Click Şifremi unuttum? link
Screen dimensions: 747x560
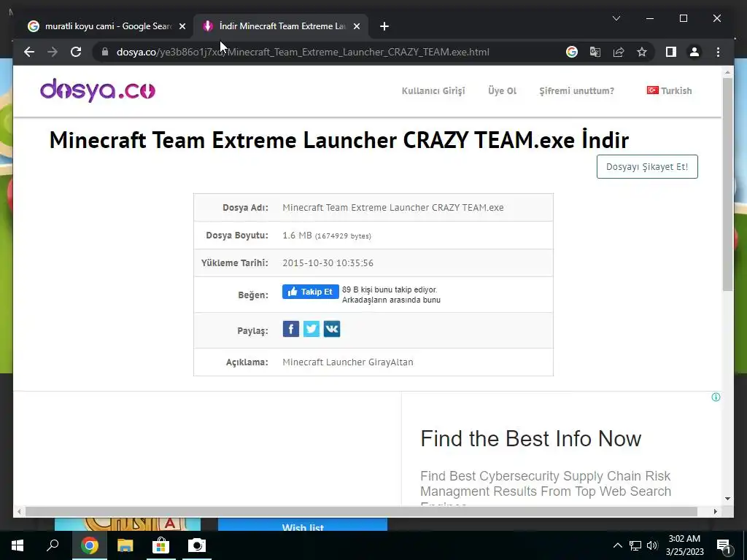[x=576, y=90]
